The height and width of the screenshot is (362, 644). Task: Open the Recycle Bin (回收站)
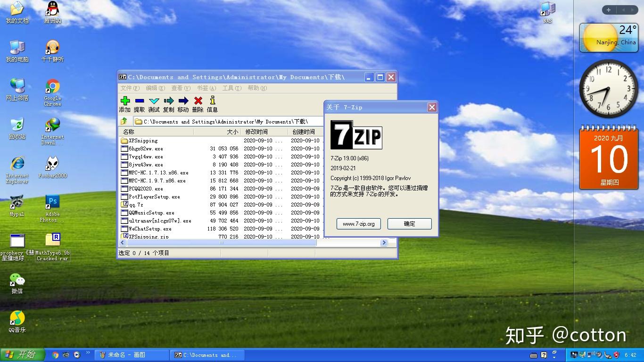(x=17, y=129)
